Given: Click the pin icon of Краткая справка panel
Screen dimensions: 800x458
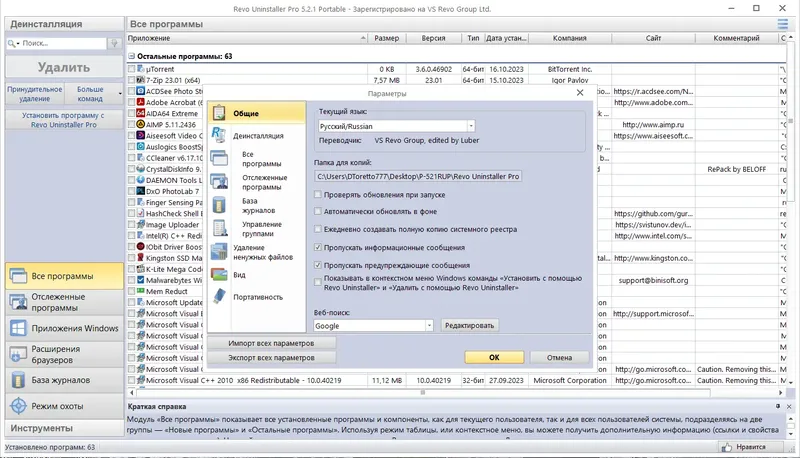Looking at the screenshot, I should tap(778, 406).
